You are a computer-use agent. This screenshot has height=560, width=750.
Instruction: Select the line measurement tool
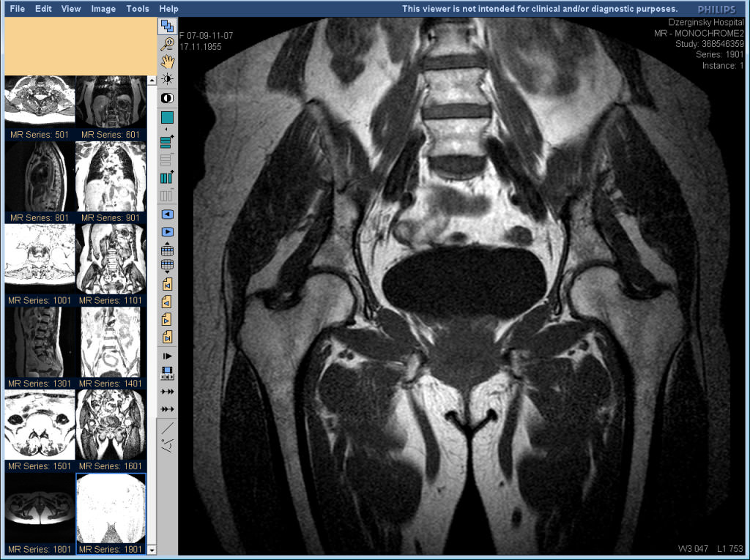pos(167,427)
